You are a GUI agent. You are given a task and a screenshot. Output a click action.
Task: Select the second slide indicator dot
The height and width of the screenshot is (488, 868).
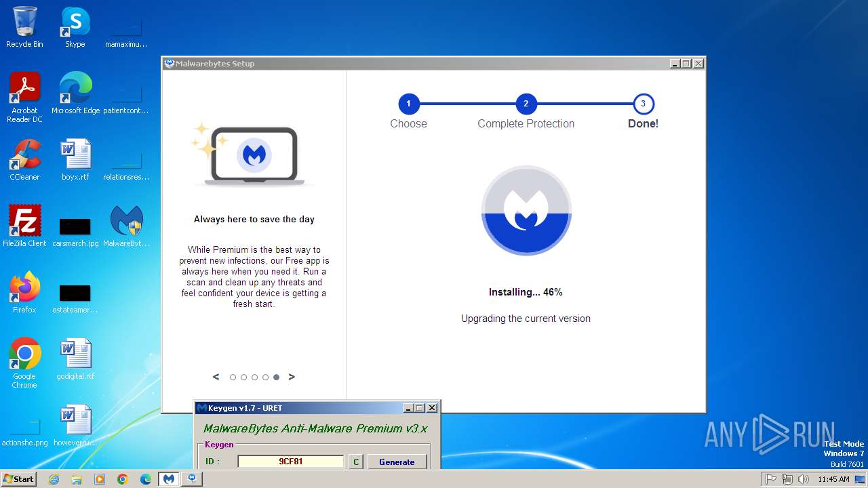pos(243,377)
